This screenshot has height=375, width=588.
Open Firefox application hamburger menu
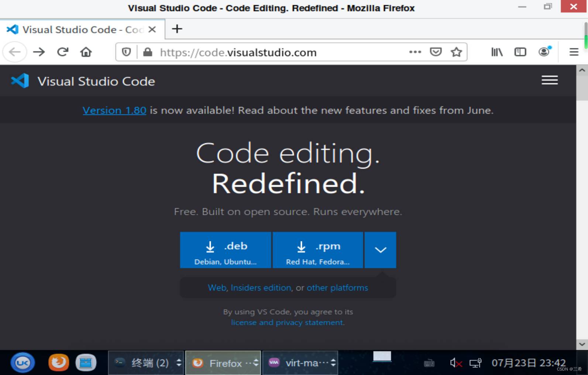574,52
